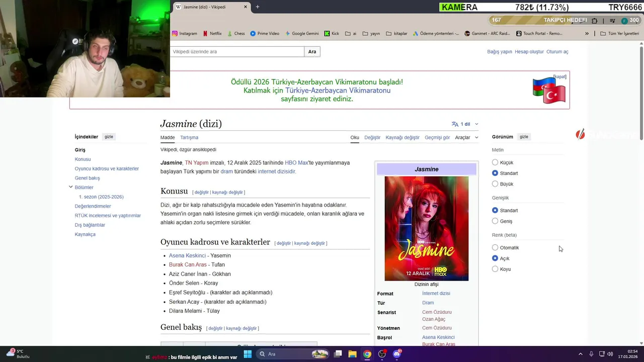Viewport: 644px width, 362px height.
Task: Click the Hesap oluştur link
Action: tap(529, 52)
